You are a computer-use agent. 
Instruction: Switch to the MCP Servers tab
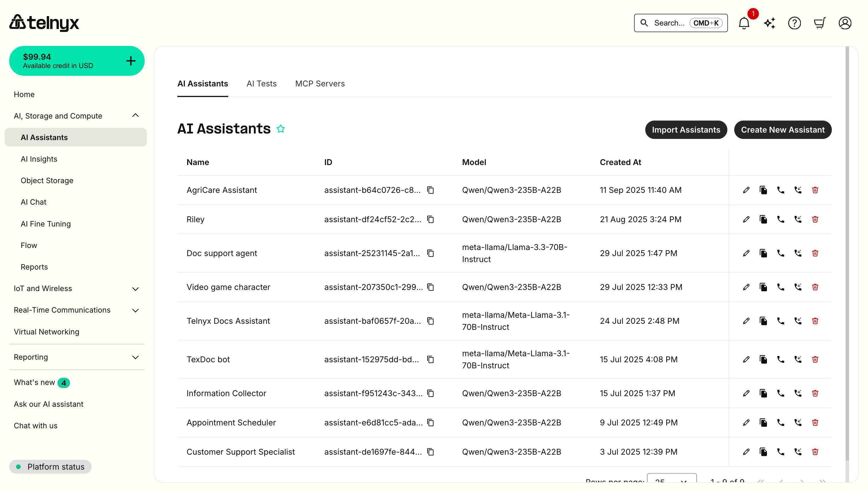pyautogui.click(x=320, y=84)
